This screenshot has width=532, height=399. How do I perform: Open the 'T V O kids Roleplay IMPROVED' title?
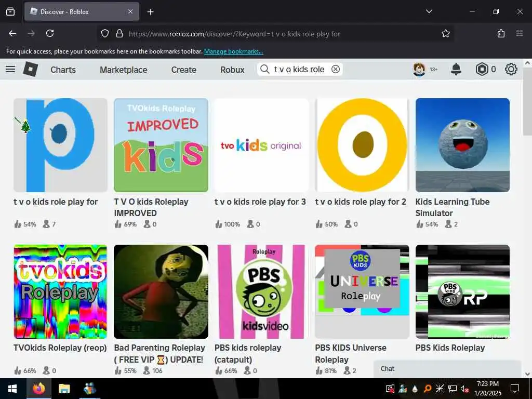[x=151, y=207]
